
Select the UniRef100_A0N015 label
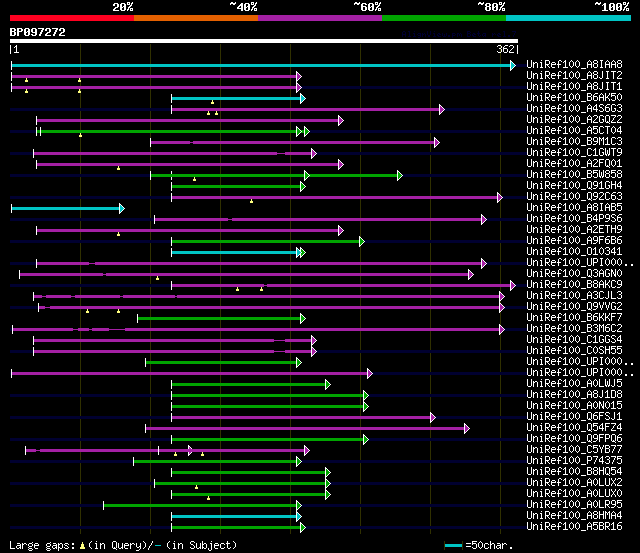574,406
